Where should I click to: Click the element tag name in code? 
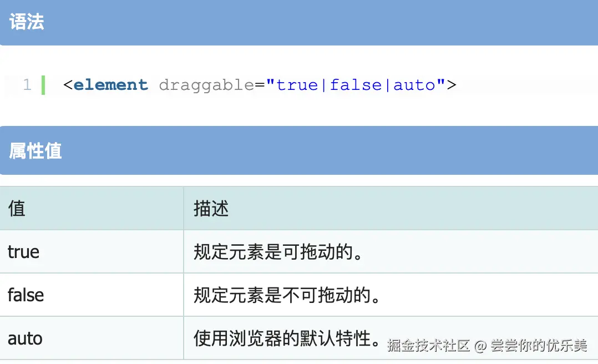(x=110, y=85)
